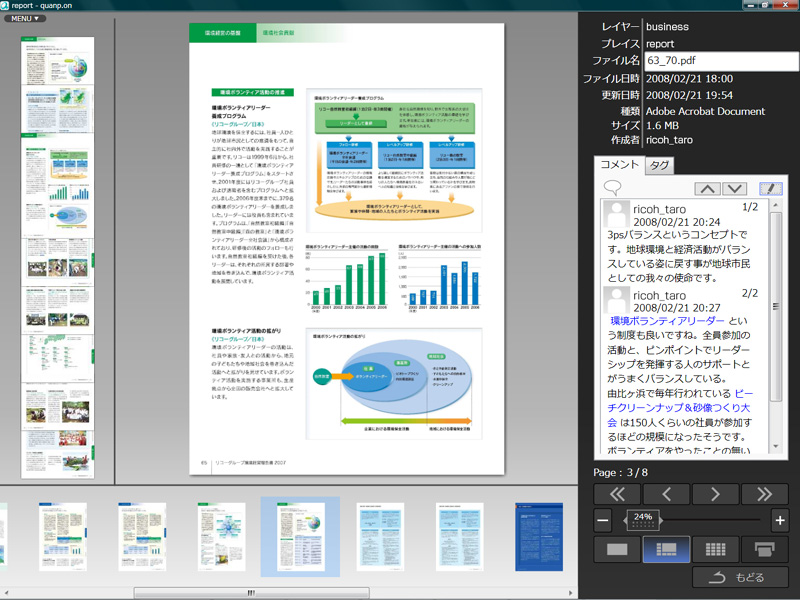Viewport: 800px width, 600px height.
Task: Jump to the first page
Action: coord(617,494)
